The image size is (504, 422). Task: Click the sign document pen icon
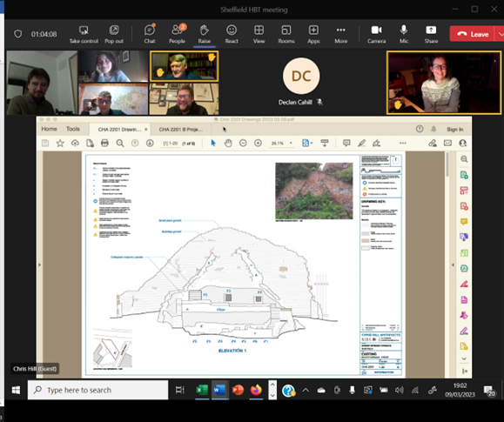coord(376,143)
